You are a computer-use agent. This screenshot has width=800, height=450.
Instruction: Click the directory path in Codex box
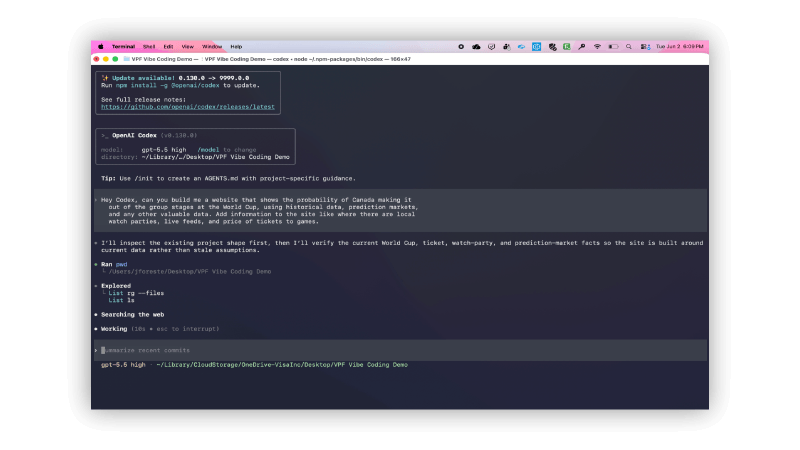coord(215,157)
